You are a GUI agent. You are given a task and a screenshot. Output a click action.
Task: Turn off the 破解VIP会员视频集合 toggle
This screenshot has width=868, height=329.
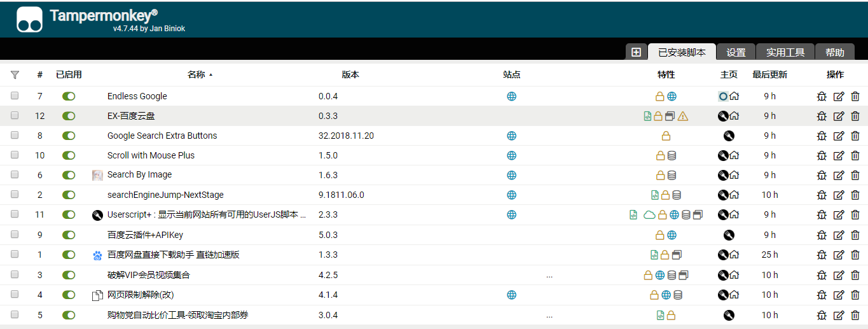pyautogui.click(x=69, y=275)
